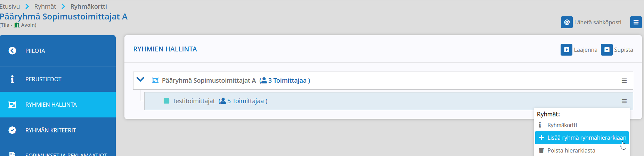Click the Supista collapse icon
Image resolution: width=644 pixels, height=156 pixels.
coord(606,50)
